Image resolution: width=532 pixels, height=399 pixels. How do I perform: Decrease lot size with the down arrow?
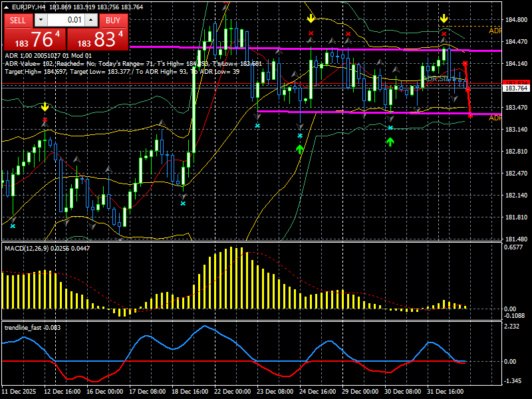[x=41, y=21]
